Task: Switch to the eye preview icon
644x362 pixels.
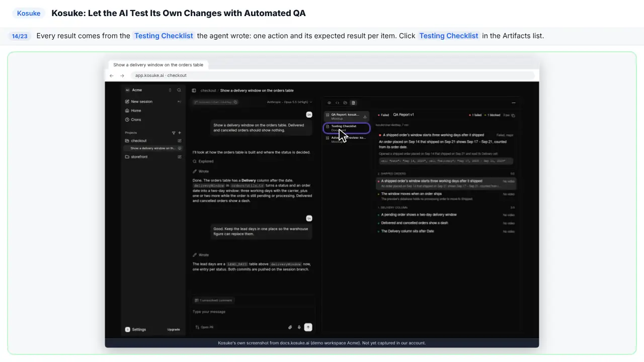Action: [x=329, y=103]
